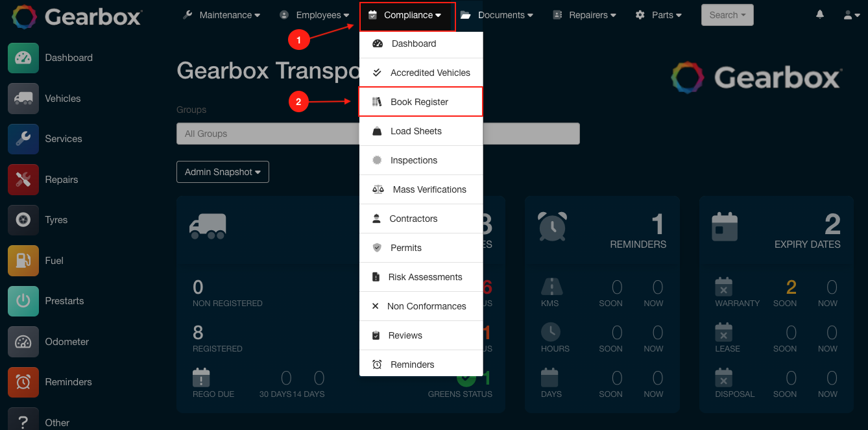Image resolution: width=868 pixels, height=430 pixels.
Task: Click the Book Register books icon
Action: pyautogui.click(x=377, y=102)
